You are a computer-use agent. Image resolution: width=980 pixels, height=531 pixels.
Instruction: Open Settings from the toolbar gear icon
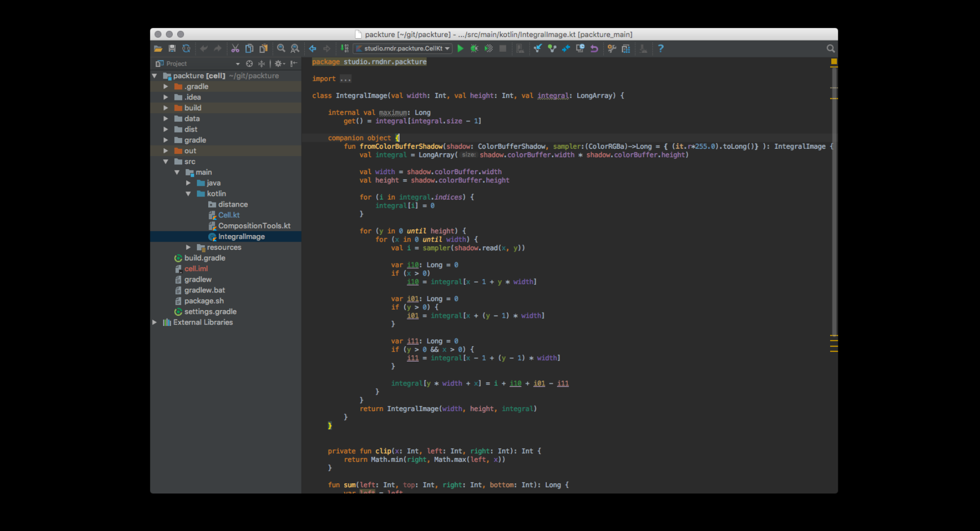pos(611,48)
